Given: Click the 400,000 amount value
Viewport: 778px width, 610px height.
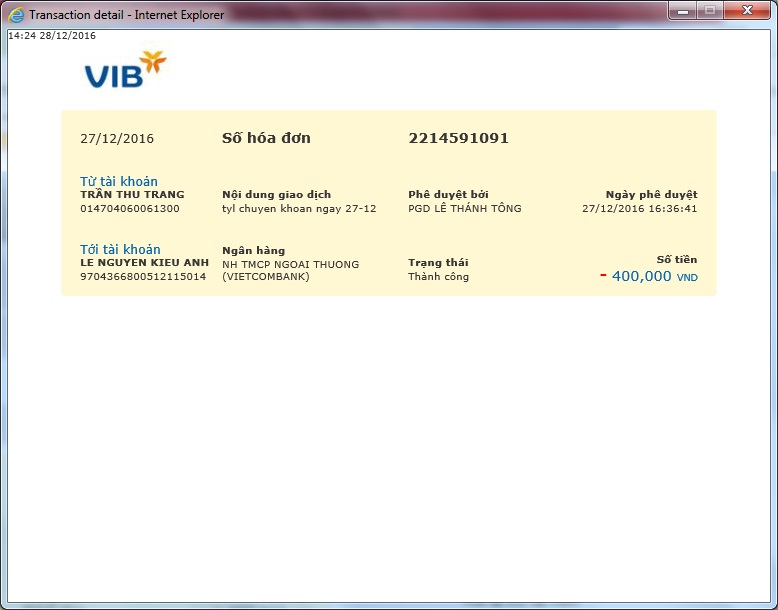Looking at the screenshot, I should click(x=641, y=276).
